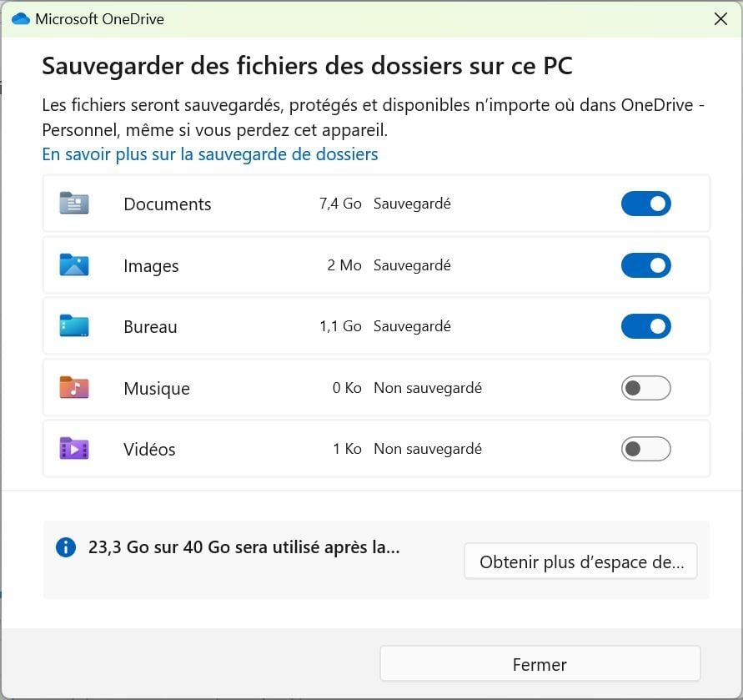
Task: Click the '1,1 Go' size value
Action: pyautogui.click(x=340, y=326)
